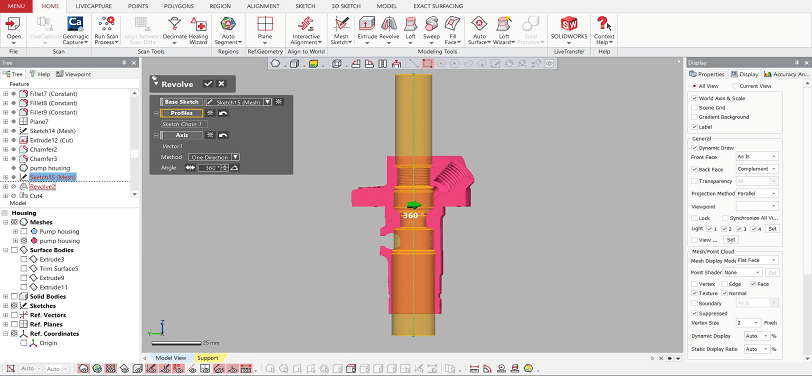812x376 pixels.
Task: Toggle Dynamic Draw checkbox
Action: click(x=694, y=148)
